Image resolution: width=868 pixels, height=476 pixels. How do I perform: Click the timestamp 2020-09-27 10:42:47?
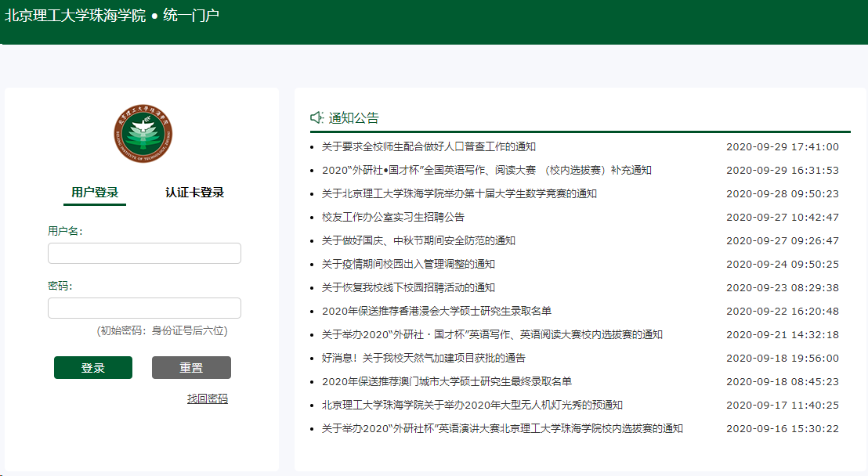click(783, 217)
